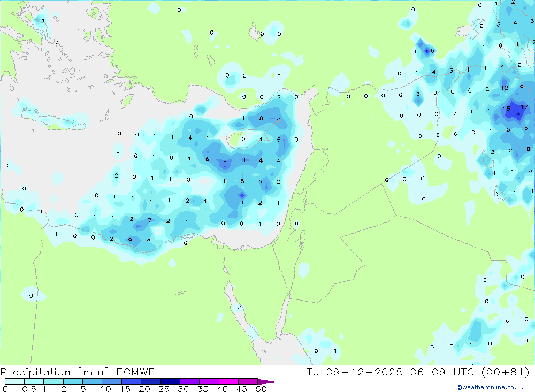Select the 30–35 mm legend swatch
535x392 pixels.
click(x=190, y=381)
